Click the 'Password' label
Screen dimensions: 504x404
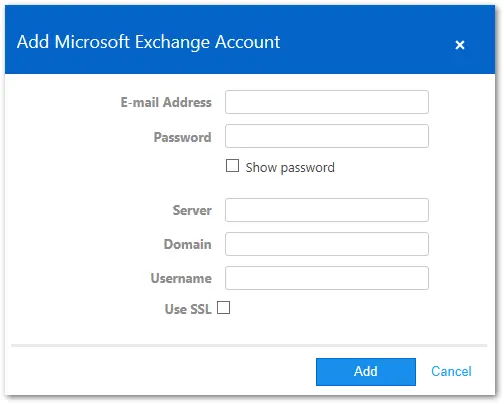pos(182,137)
